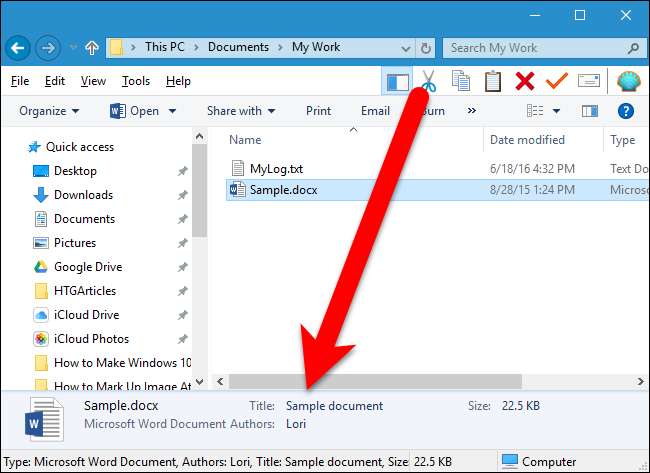Click the change view icon
This screenshot has height=473, width=650.
[x=535, y=111]
